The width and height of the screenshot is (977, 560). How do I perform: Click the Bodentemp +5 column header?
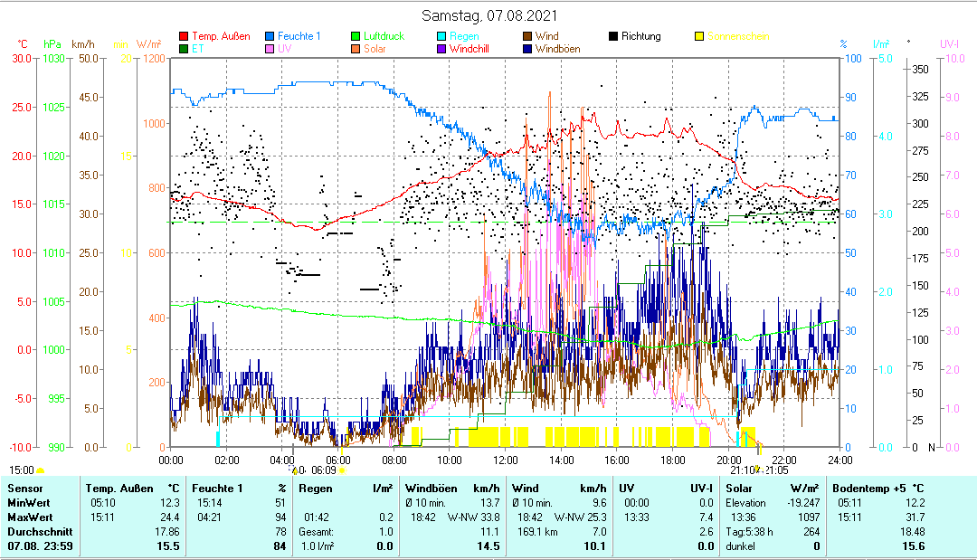coord(877,489)
